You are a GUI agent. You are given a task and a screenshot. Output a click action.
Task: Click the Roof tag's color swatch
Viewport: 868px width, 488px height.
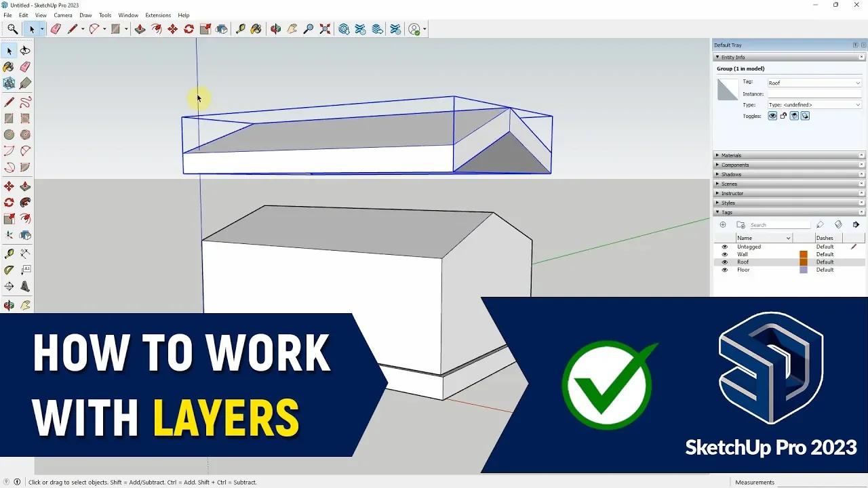(x=804, y=262)
